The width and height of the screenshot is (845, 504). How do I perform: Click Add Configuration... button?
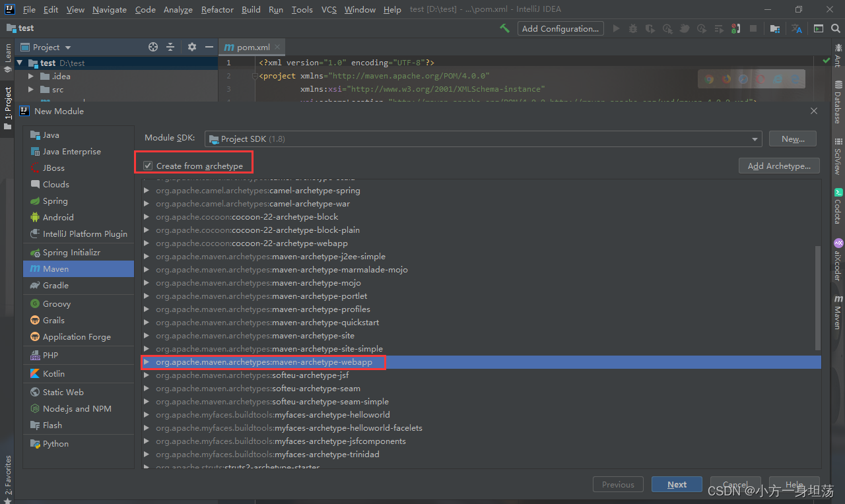click(x=560, y=28)
